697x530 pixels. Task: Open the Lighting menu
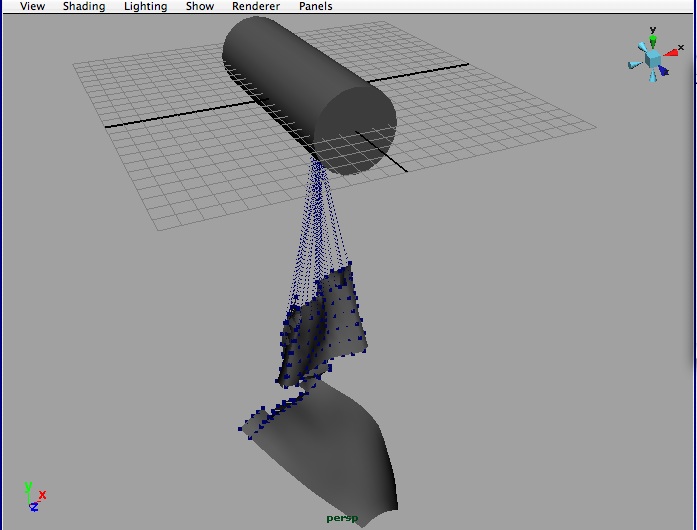tap(145, 6)
